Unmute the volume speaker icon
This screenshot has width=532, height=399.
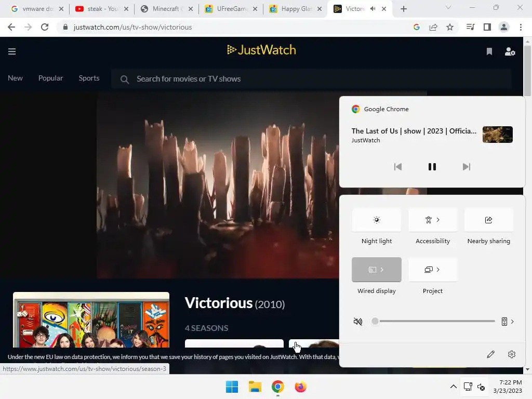[x=358, y=321]
